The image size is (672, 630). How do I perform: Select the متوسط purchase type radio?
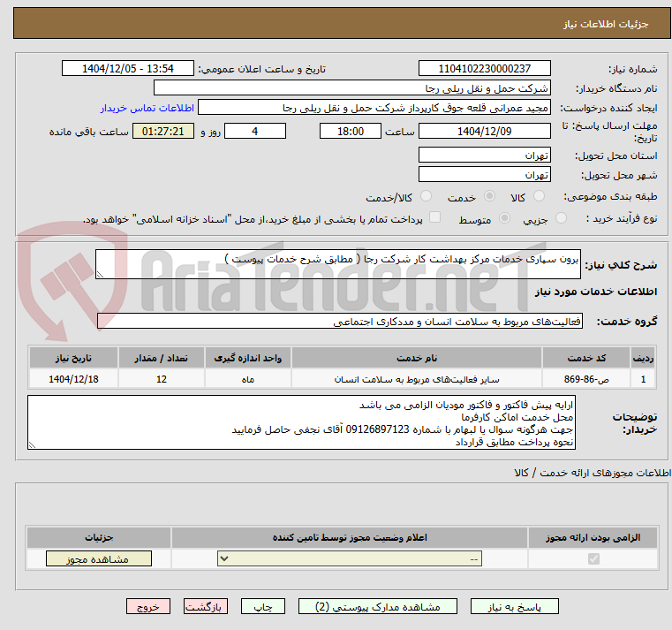tap(505, 218)
